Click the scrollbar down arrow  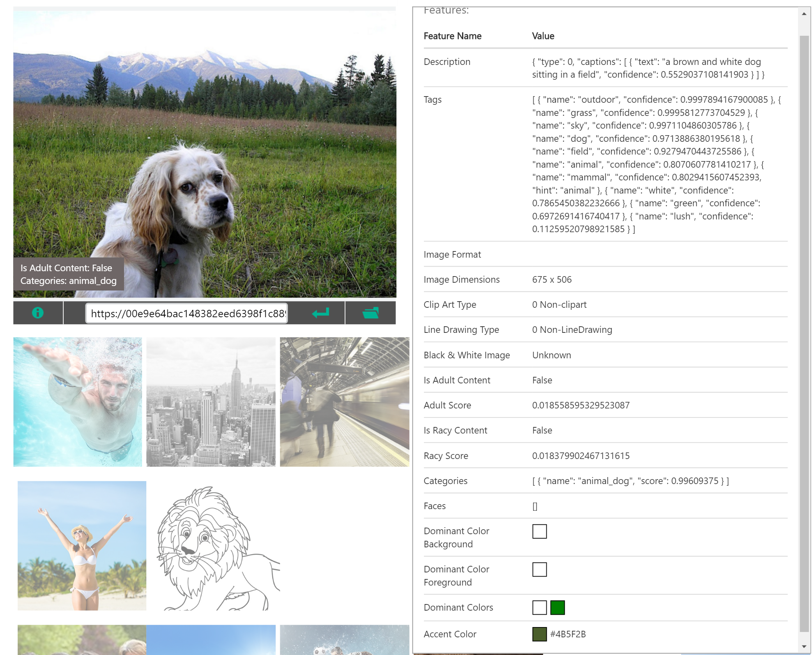click(804, 646)
